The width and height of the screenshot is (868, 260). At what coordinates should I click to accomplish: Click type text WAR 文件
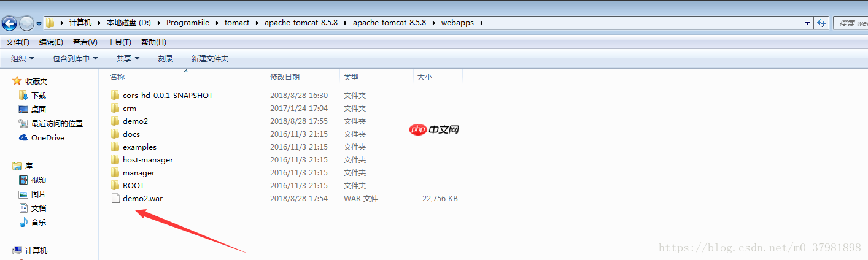(361, 198)
